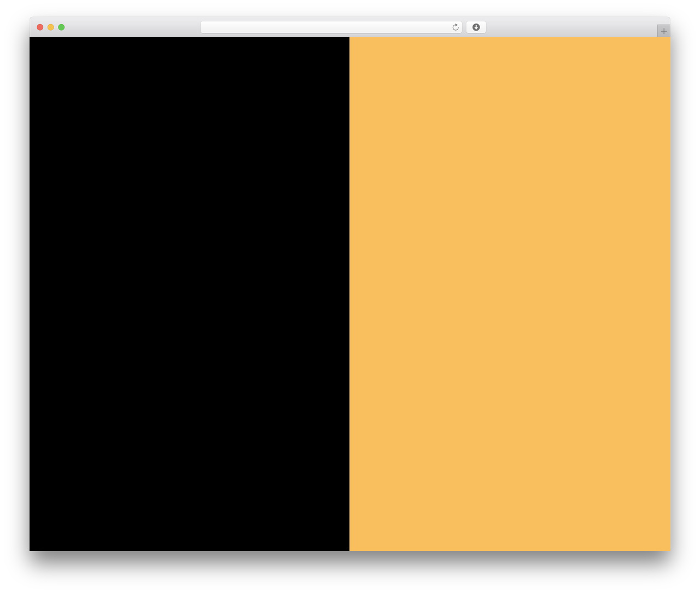
Task: Reload the page with the circular arrow
Action: (x=455, y=27)
